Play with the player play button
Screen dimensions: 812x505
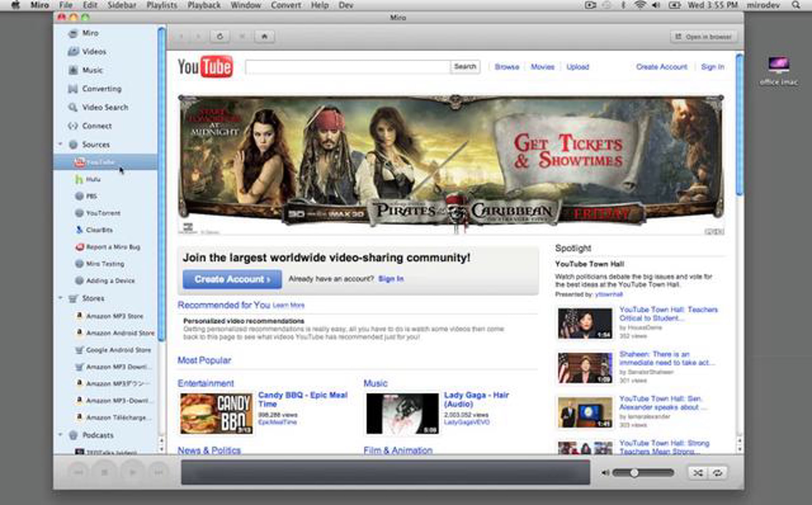(132, 472)
